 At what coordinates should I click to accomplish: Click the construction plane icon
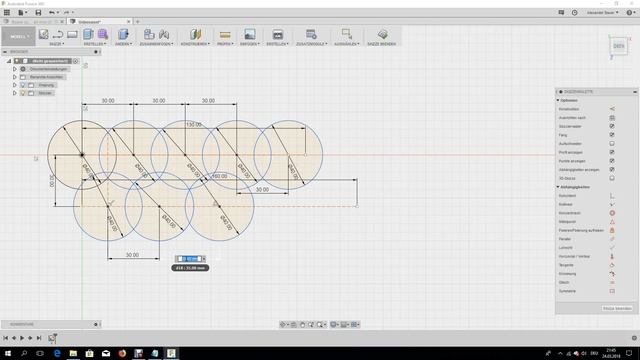point(195,34)
